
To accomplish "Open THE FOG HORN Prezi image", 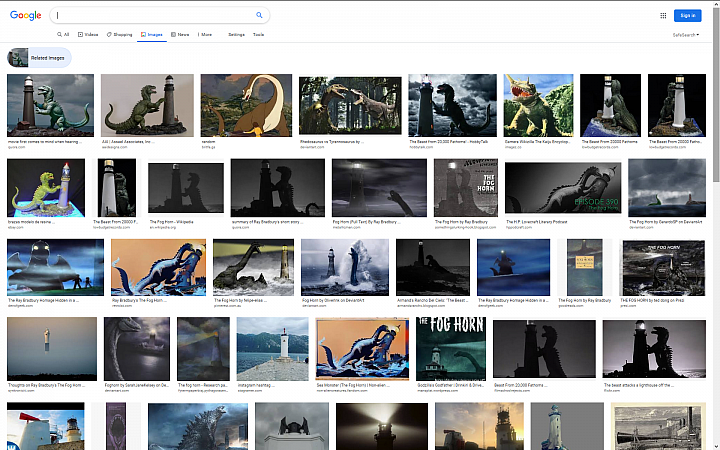I will click(664, 267).
